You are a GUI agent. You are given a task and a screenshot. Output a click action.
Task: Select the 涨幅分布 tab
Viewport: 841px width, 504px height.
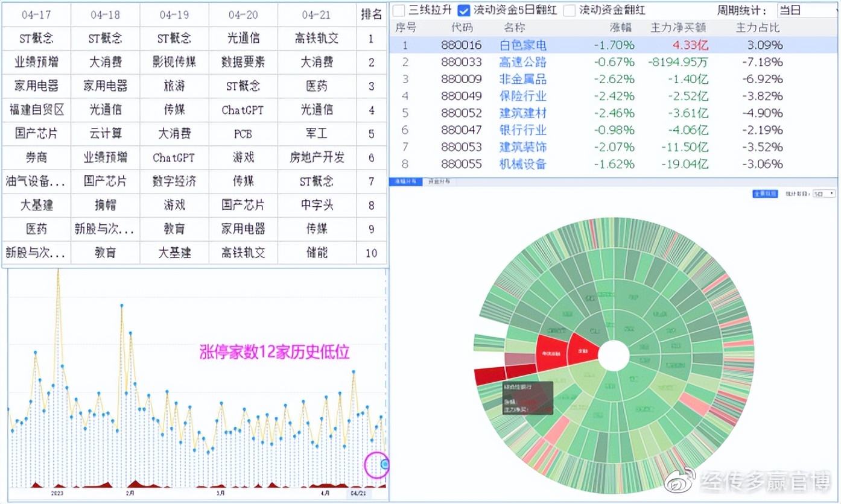point(406,181)
